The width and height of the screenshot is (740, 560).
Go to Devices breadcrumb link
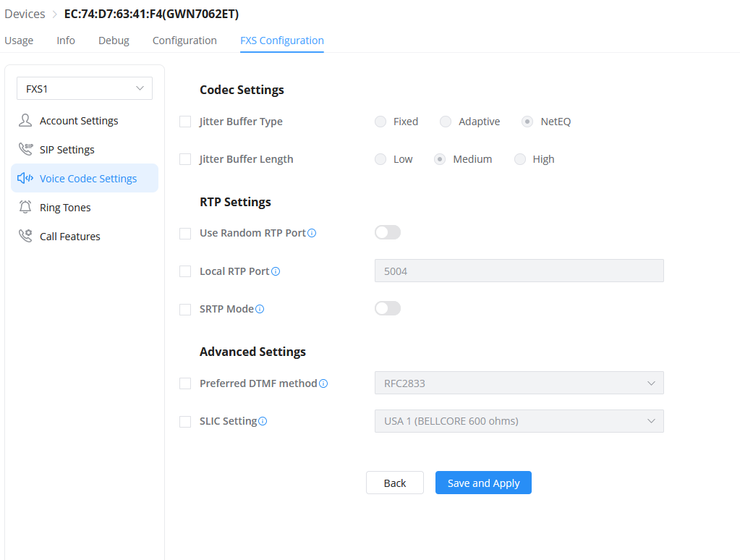[25, 14]
